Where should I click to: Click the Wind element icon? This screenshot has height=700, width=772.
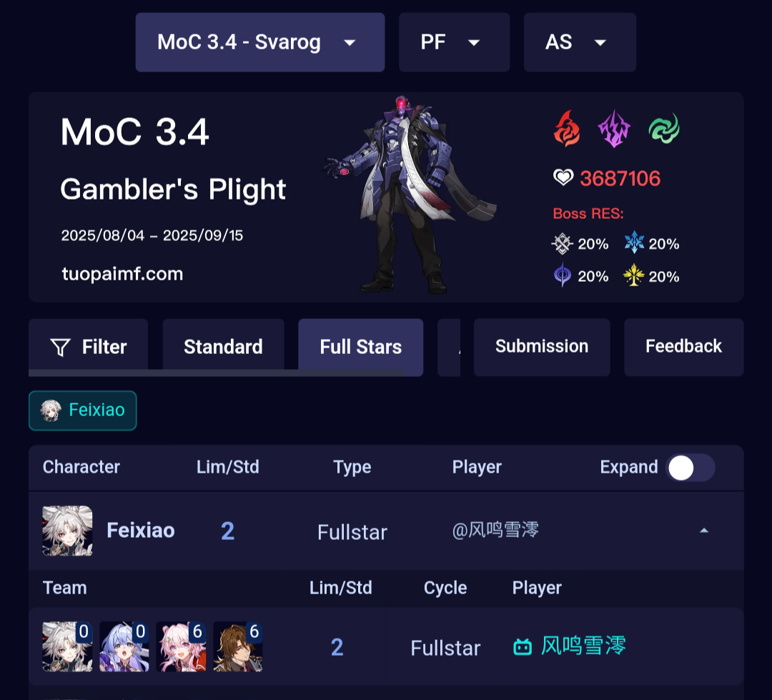[x=663, y=129]
